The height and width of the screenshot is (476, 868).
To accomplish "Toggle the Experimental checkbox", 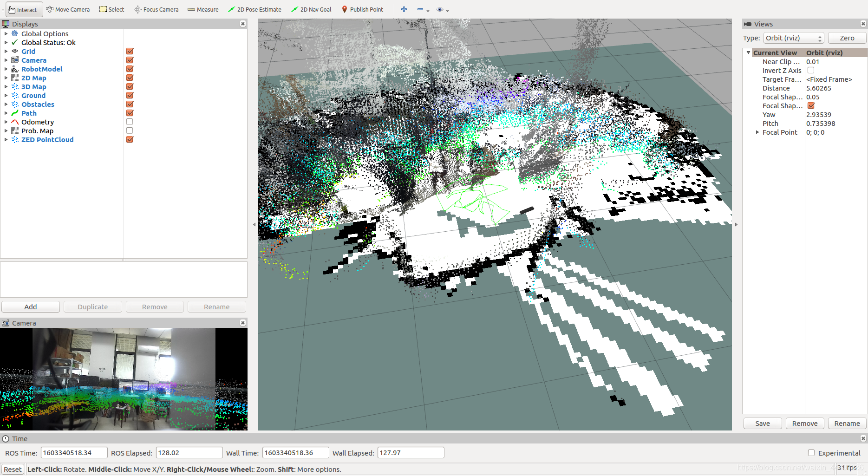I will tap(811, 453).
